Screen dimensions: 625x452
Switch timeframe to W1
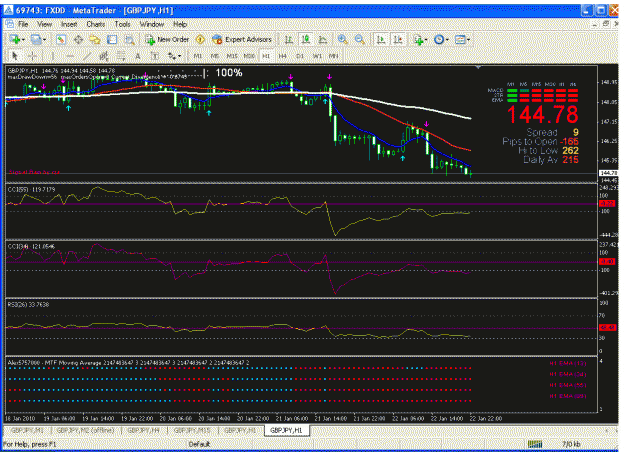point(316,56)
